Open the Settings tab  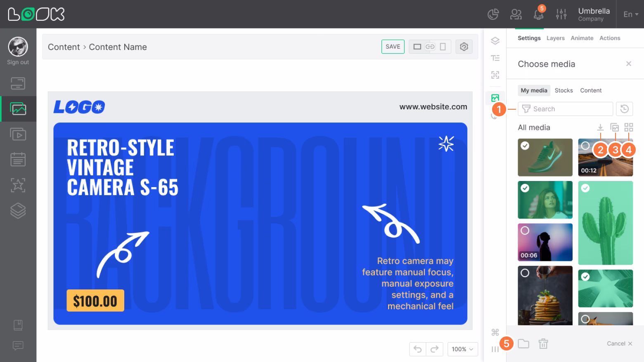coord(529,38)
